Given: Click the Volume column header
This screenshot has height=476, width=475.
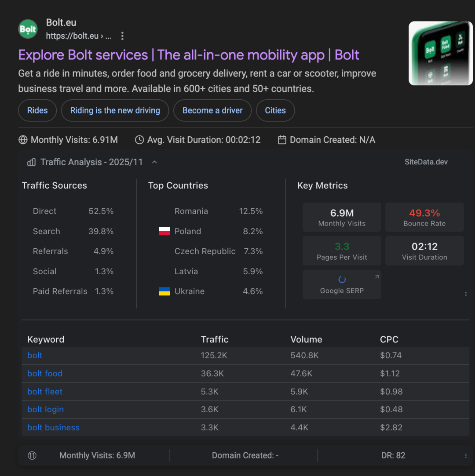Looking at the screenshot, I should coord(307,339).
